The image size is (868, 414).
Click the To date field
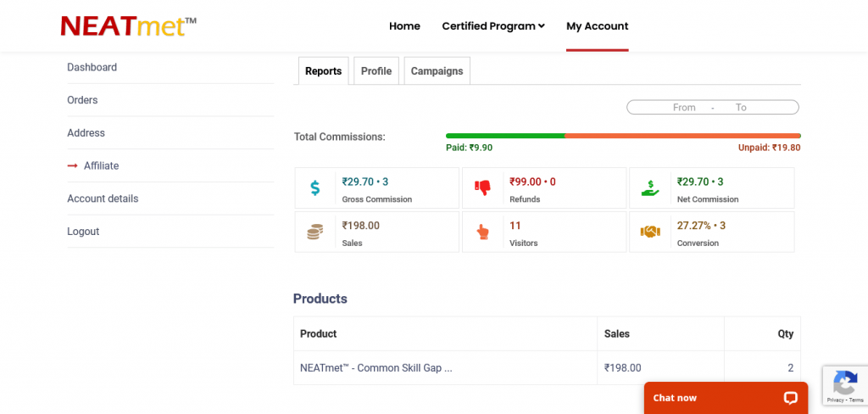[741, 108]
